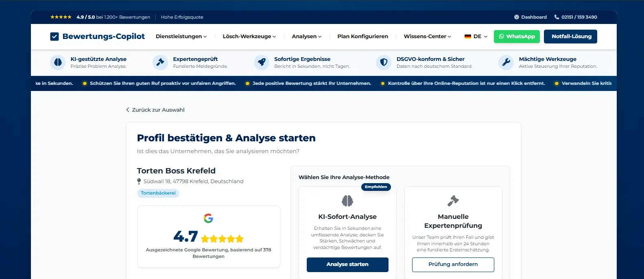Click the text Fundierte Meldegründe
This screenshot has width=644, height=279.
click(200, 67)
